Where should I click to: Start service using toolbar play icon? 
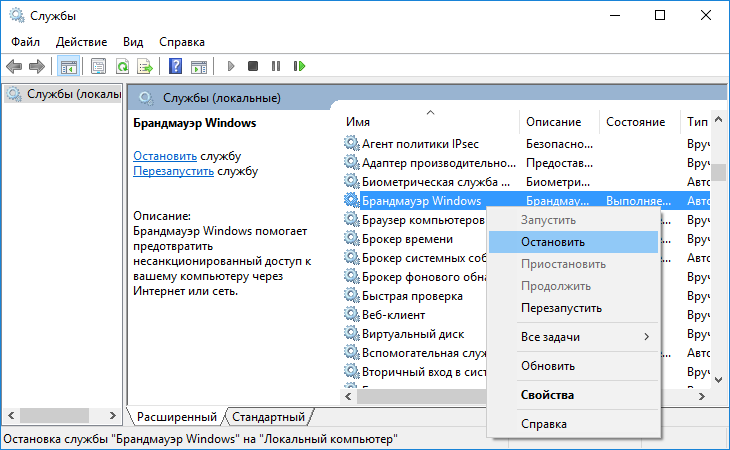[230, 66]
